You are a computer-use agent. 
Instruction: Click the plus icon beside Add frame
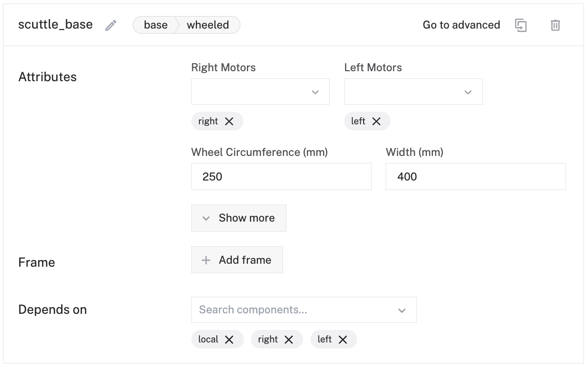pos(206,260)
